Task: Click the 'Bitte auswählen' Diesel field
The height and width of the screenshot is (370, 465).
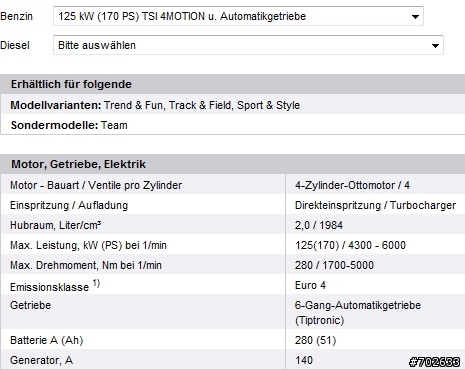Action: coord(248,45)
